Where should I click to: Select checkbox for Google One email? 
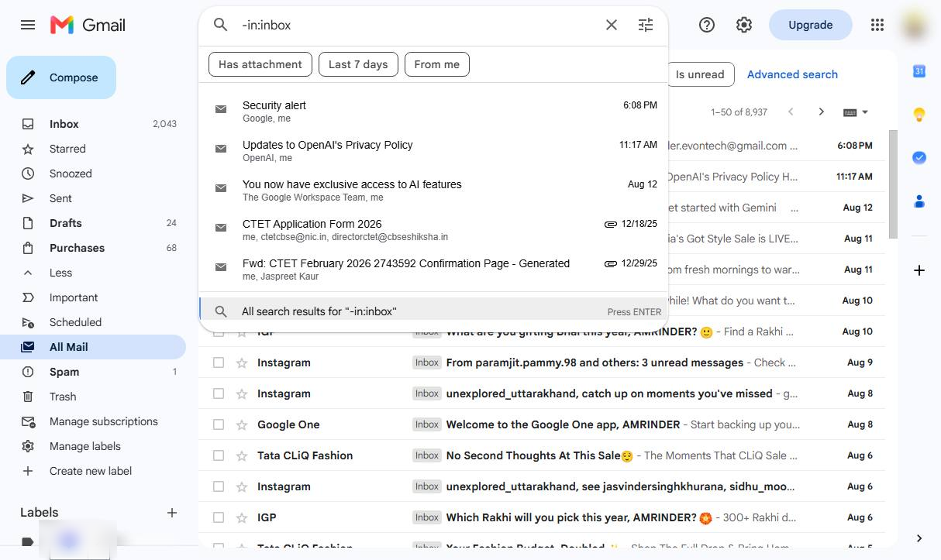(219, 424)
